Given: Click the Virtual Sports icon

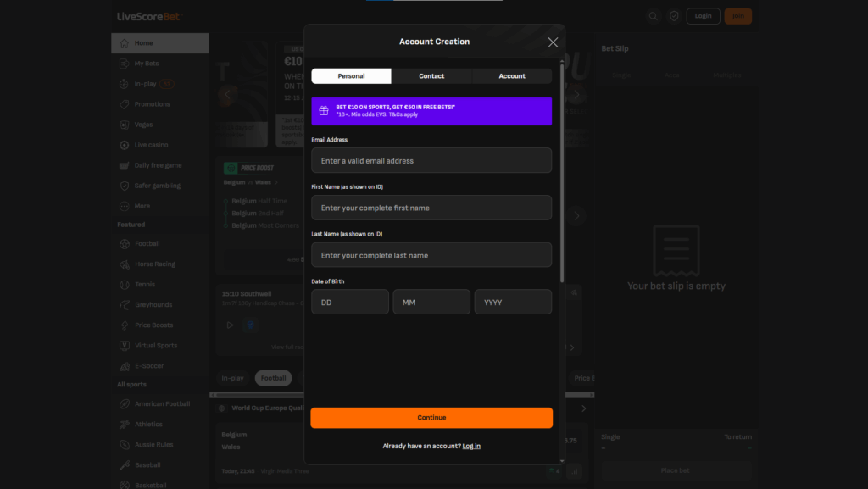Looking at the screenshot, I should [125, 346].
